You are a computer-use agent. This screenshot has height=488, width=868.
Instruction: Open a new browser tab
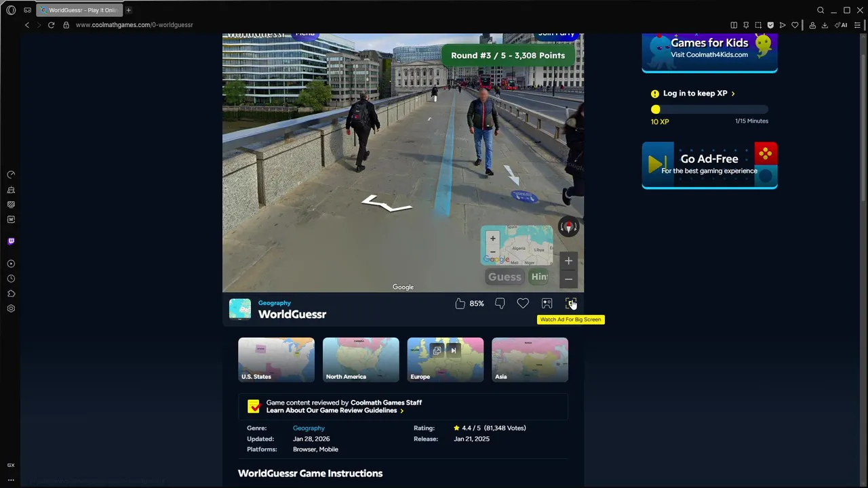tap(128, 10)
